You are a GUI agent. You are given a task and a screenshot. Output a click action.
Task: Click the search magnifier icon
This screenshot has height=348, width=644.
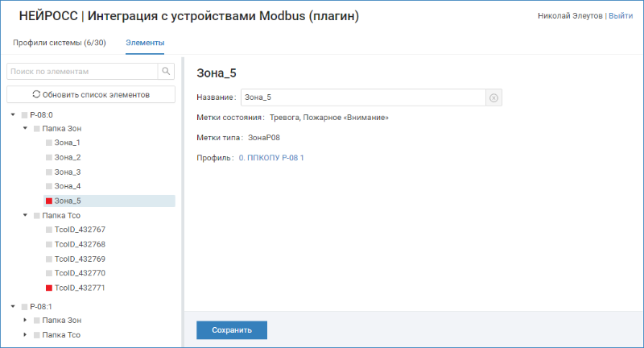166,71
